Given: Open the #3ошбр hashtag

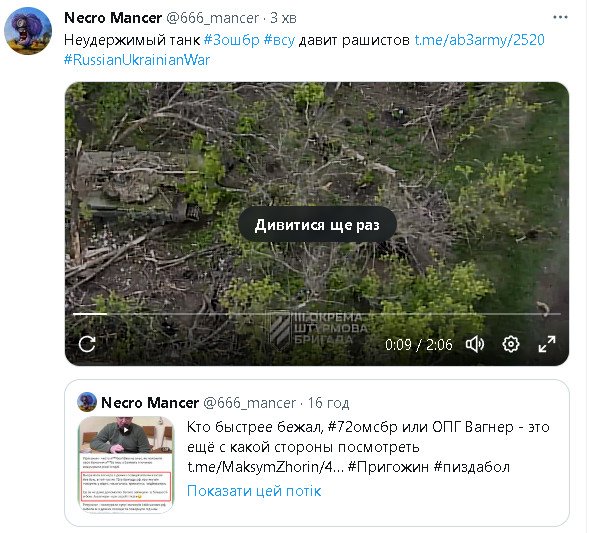Looking at the screenshot, I should point(231,40).
